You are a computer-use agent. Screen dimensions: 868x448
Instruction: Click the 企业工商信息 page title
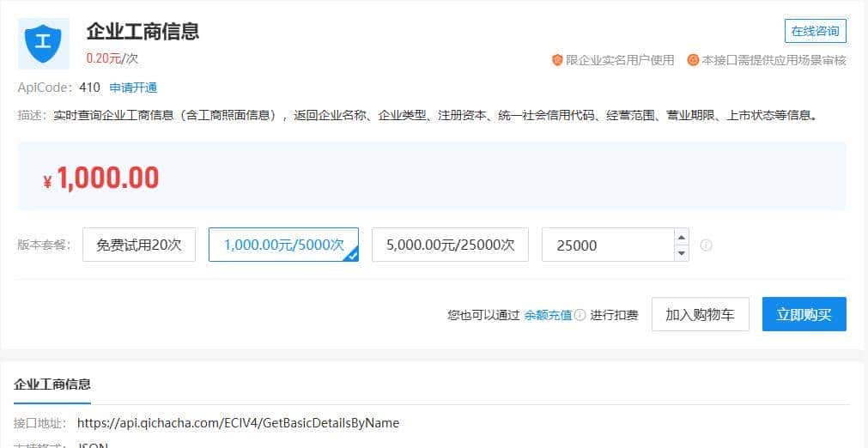(143, 31)
